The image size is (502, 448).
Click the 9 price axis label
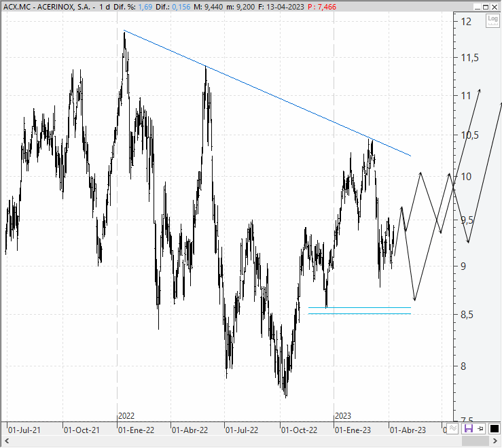pos(463,266)
